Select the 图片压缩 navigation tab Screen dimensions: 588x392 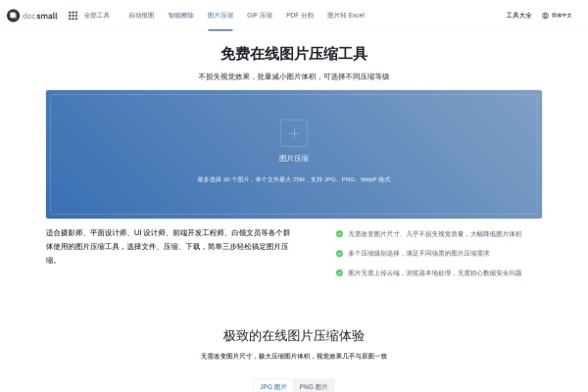[x=220, y=16]
